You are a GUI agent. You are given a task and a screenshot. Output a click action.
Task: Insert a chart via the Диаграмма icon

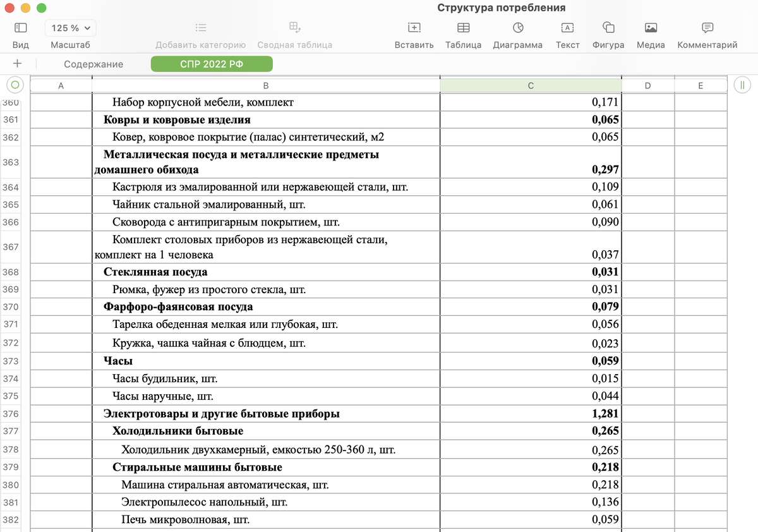[x=517, y=28]
